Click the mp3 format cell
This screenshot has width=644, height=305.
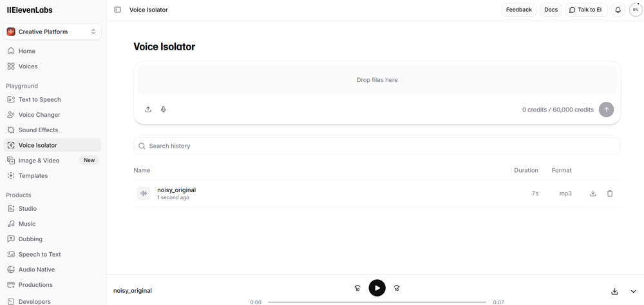(565, 193)
